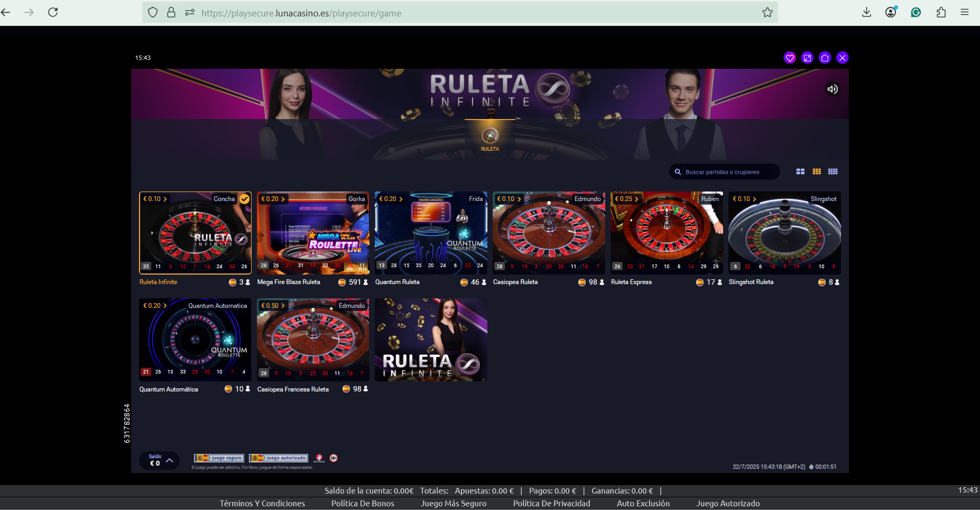
Task: Open footer Juego Autorizado link
Action: point(728,504)
